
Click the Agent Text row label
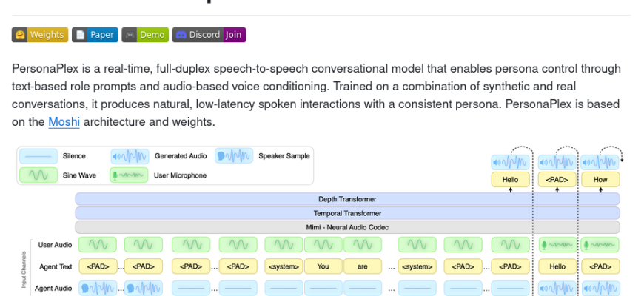(55, 266)
